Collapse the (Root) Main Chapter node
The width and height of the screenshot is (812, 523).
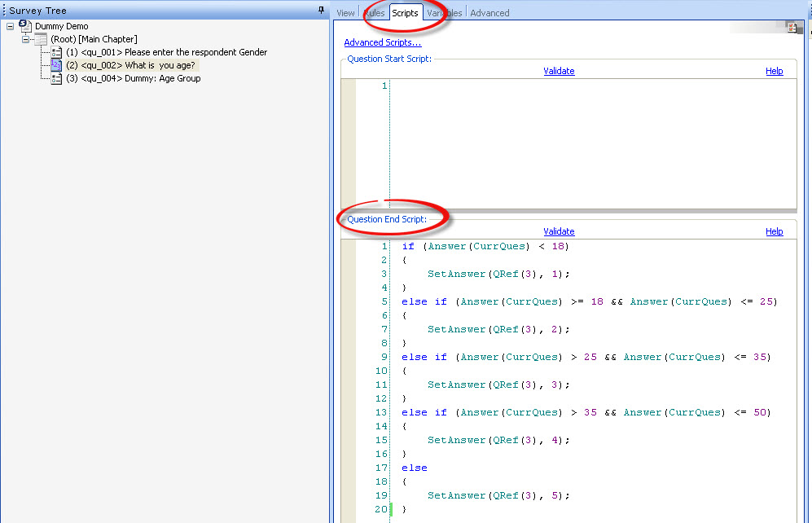click(x=25, y=39)
